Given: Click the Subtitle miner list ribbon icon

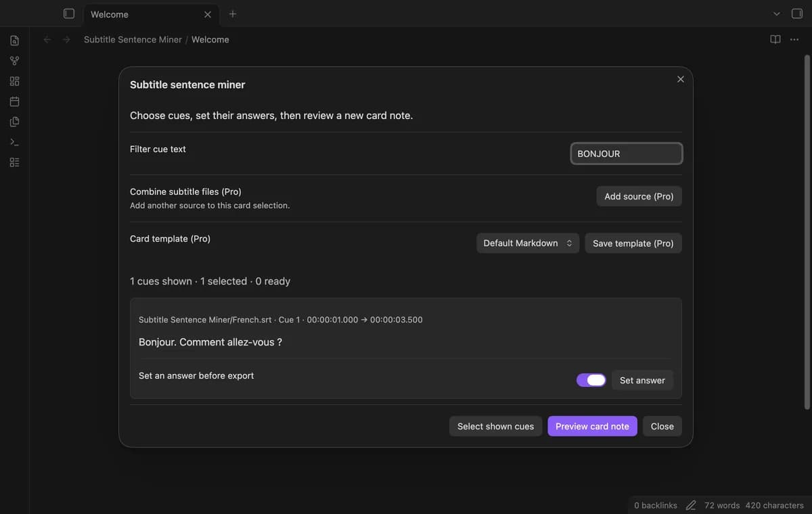Looking at the screenshot, I should click(14, 162).
